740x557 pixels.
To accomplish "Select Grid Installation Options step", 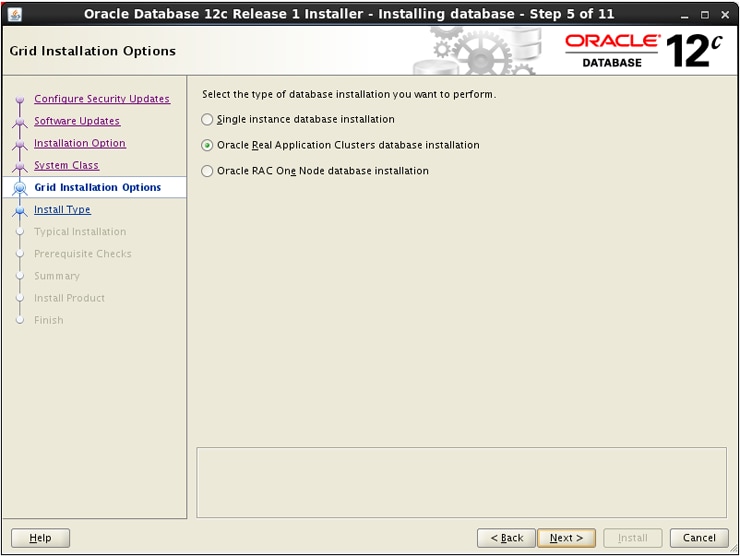I will [98, 187].
